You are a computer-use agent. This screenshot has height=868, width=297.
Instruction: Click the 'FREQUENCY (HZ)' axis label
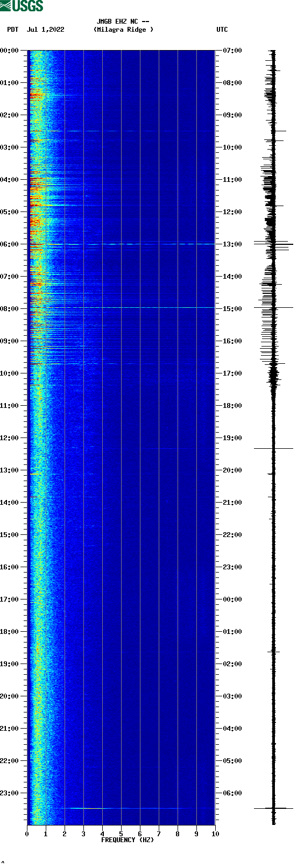(x=128, y=840)
